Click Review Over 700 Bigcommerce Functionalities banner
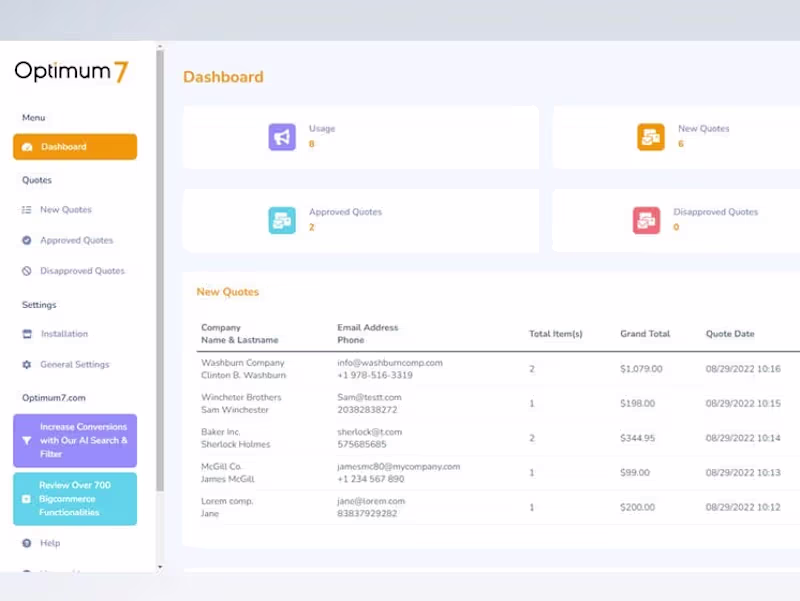Screen dimensions: 800x601 coord(75,498)
